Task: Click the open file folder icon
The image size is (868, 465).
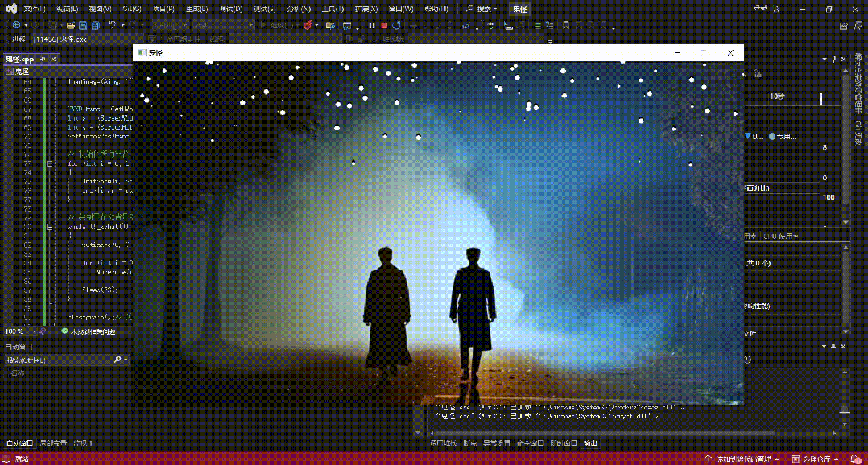Action: [x=70, y=25]
